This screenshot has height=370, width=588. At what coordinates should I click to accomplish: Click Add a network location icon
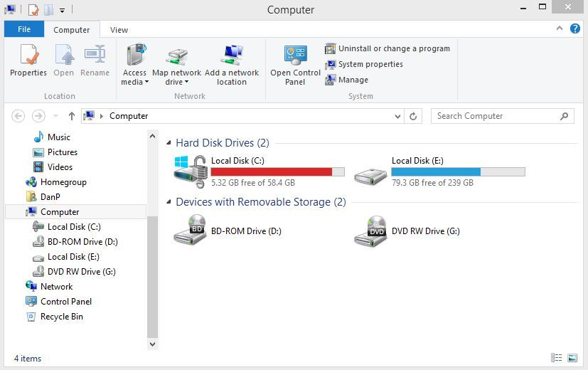pyautogui.click(x=232, y=55)
